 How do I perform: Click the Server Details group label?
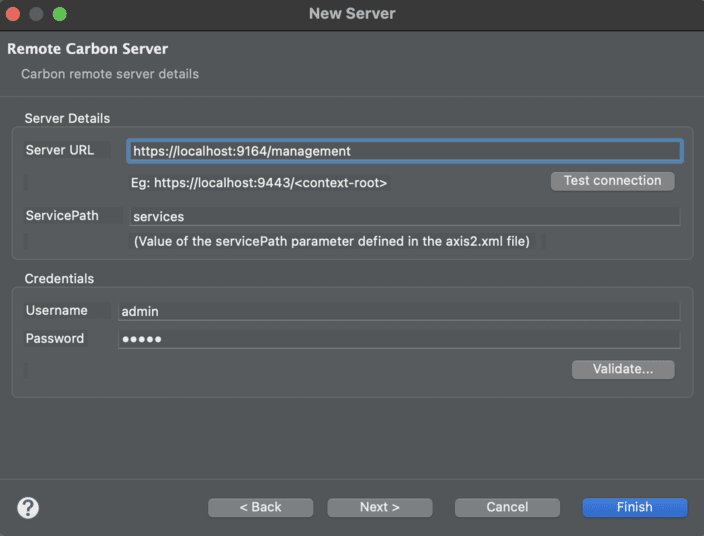point(67,119)
